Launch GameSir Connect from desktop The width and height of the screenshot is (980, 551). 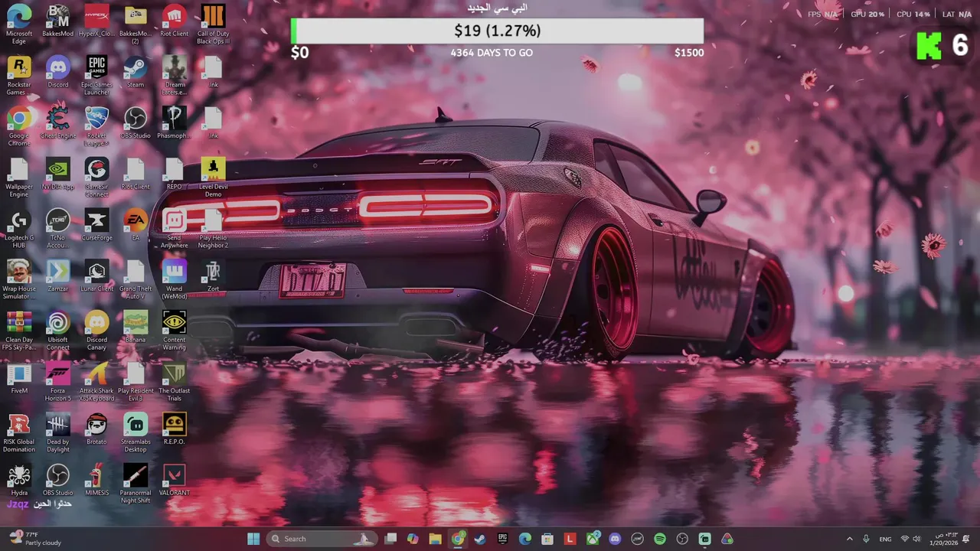coord(96,177)
